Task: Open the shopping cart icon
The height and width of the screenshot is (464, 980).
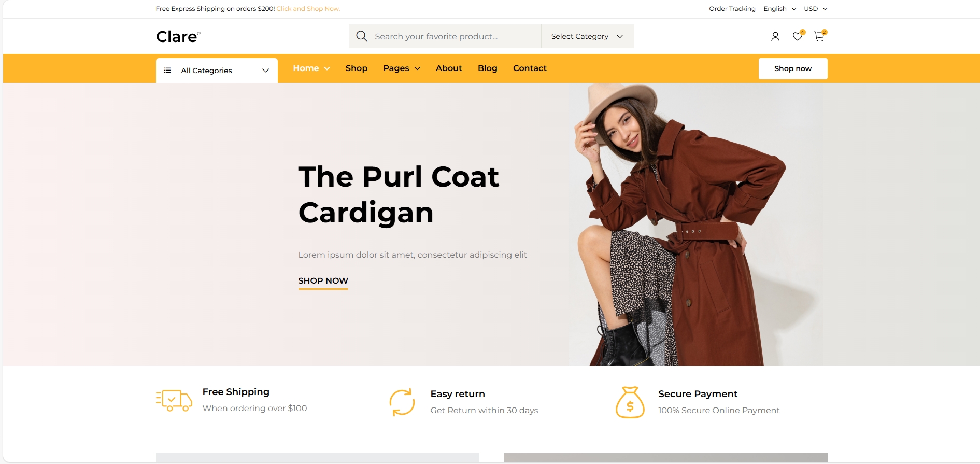Action: coord(819,36)
